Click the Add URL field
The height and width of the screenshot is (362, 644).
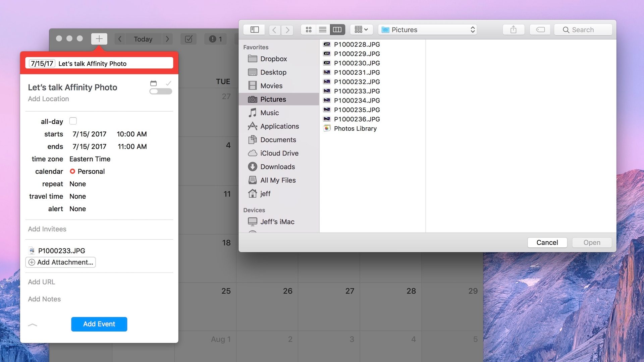click(x=41, y=282)
